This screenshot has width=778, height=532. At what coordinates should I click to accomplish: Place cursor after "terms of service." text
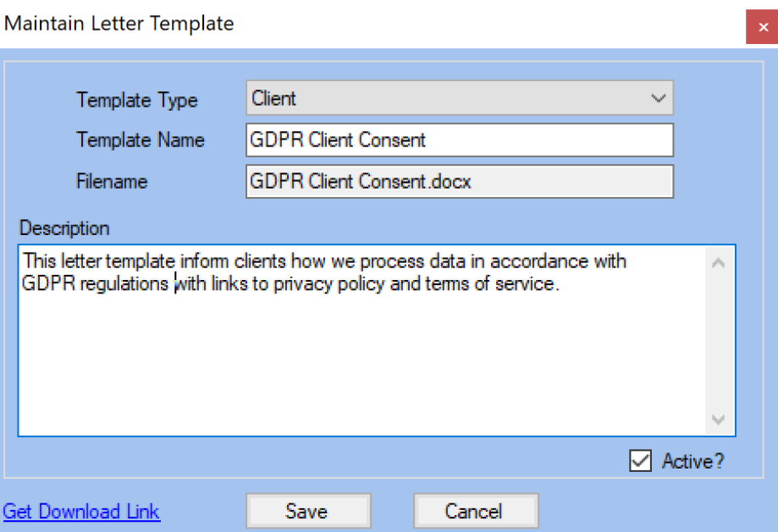(x=562, y=285)
